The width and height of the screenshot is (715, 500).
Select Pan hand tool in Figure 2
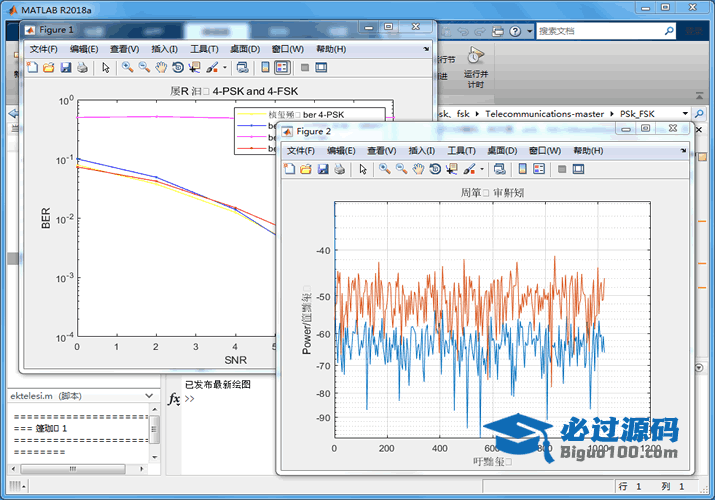click(418, 169)
